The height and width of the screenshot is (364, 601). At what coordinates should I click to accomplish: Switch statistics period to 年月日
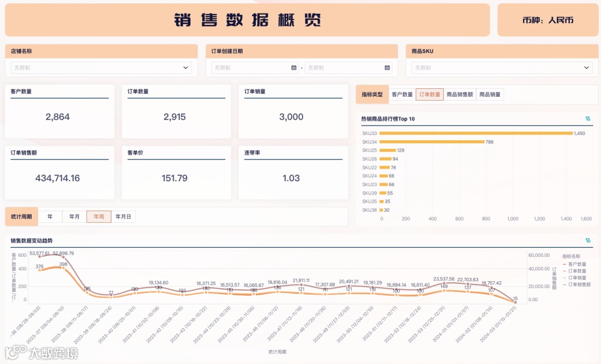[123, 217]
